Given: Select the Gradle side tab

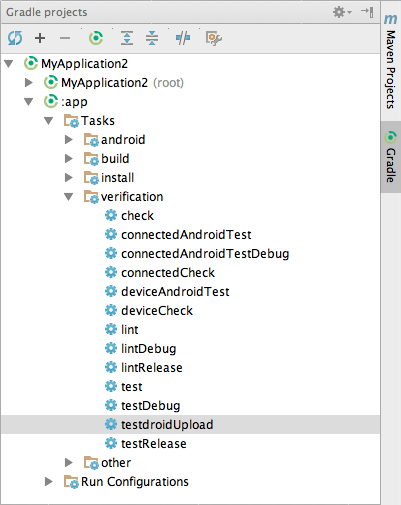Looking at the screenshot, I should [391, 157].
